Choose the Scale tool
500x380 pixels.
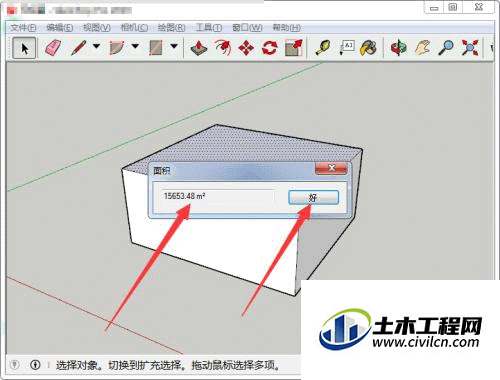pos(294,48)
